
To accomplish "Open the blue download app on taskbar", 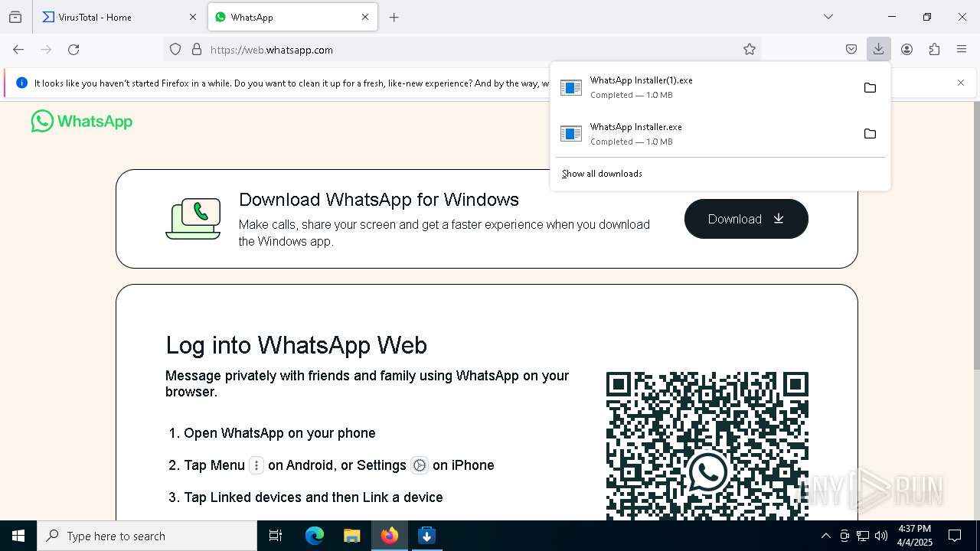I will (x=426, y=536).
